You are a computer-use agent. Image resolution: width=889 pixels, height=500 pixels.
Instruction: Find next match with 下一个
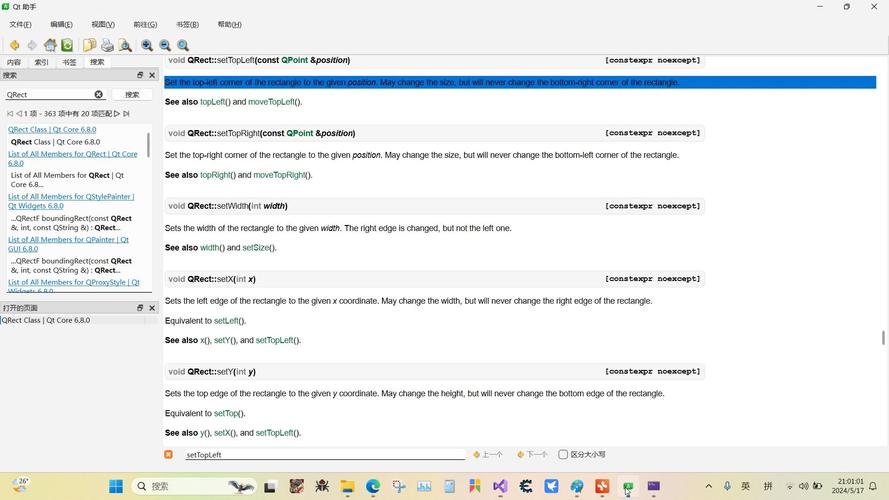point(532,455)
